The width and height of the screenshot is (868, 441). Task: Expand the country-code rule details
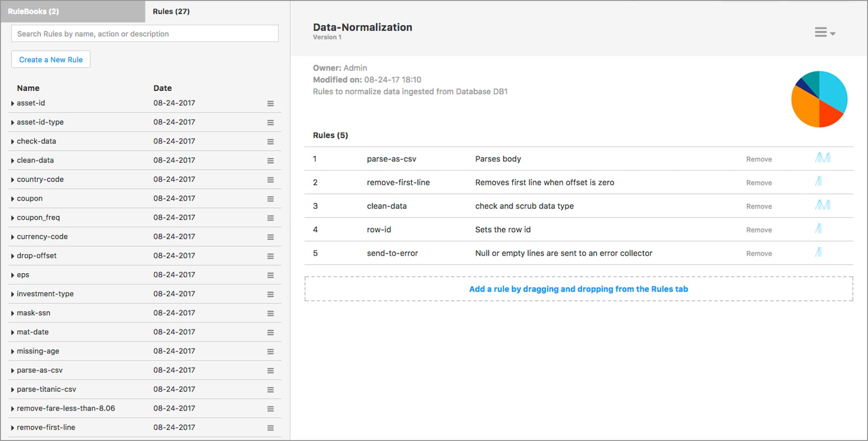click(12, 180)
